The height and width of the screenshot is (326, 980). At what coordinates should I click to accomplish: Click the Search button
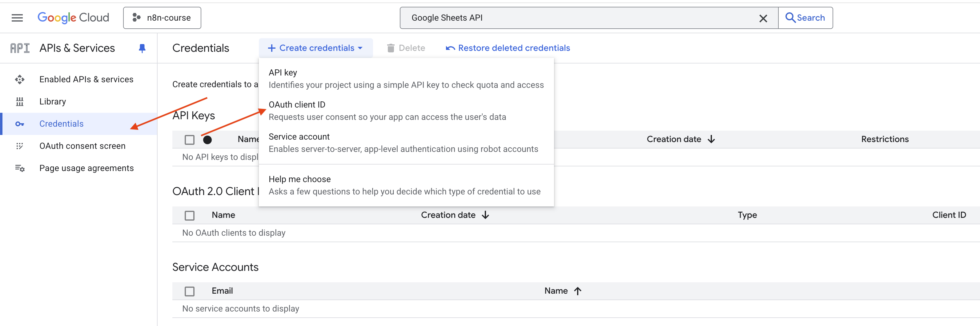pyautogui.click(x=805, y=18)
